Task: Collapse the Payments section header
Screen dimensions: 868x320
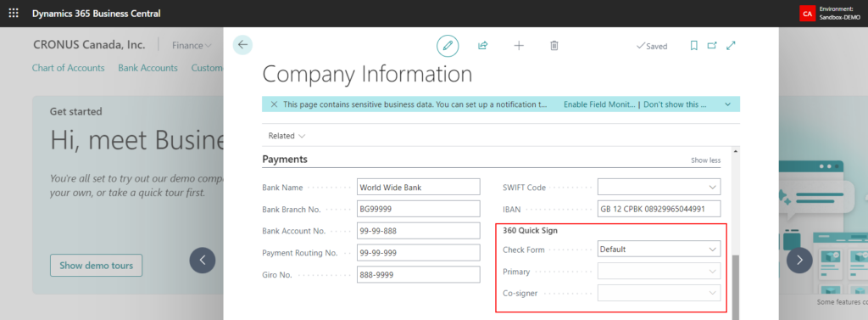Action: pyautogui.click(x=285, y=160)
